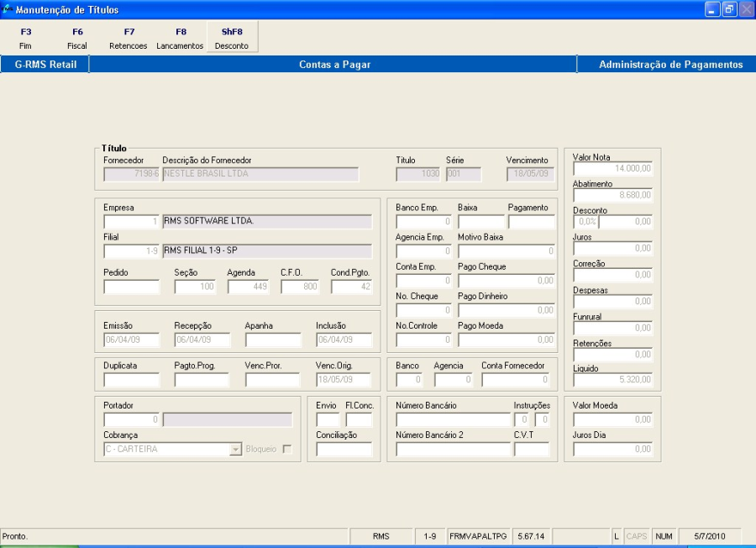The width and height of the screenshot is (756, 548).
Task: Focus the Duplicata field
Action: [131, 380]
